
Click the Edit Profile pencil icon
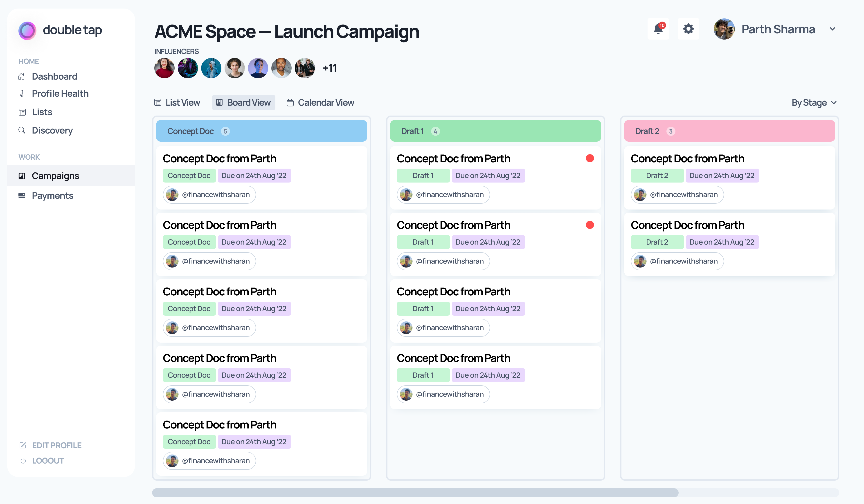tap(23, 445)
